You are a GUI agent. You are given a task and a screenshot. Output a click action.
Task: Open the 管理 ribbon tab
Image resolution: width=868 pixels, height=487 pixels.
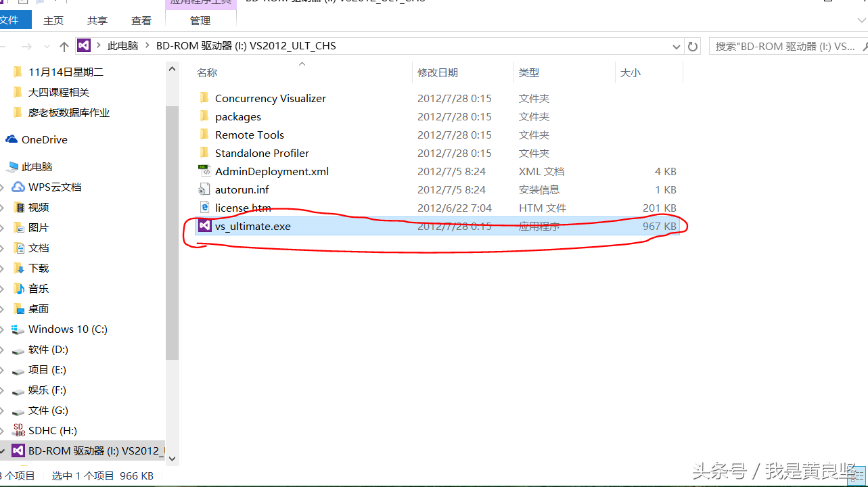click(200, 20)
